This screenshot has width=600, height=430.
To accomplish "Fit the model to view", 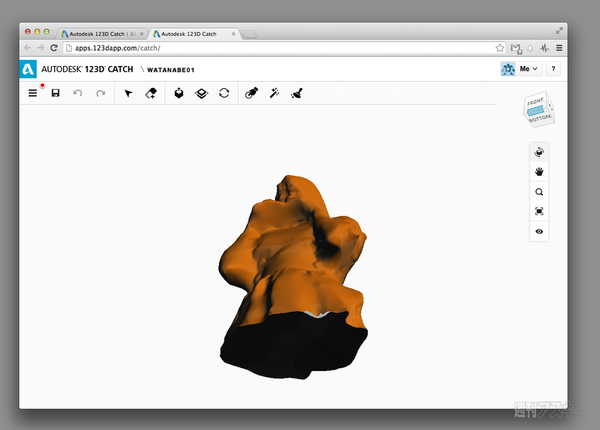I will click(x=539, y=211).
